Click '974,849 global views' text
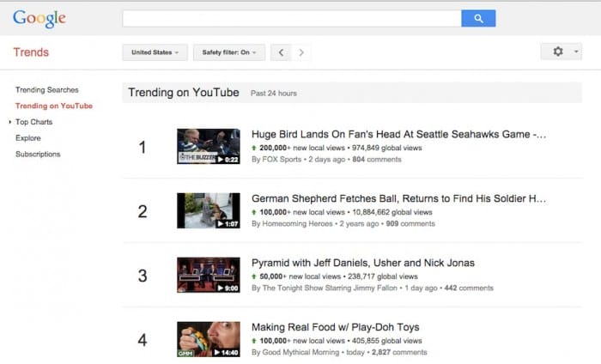 (x=386, y=148)
